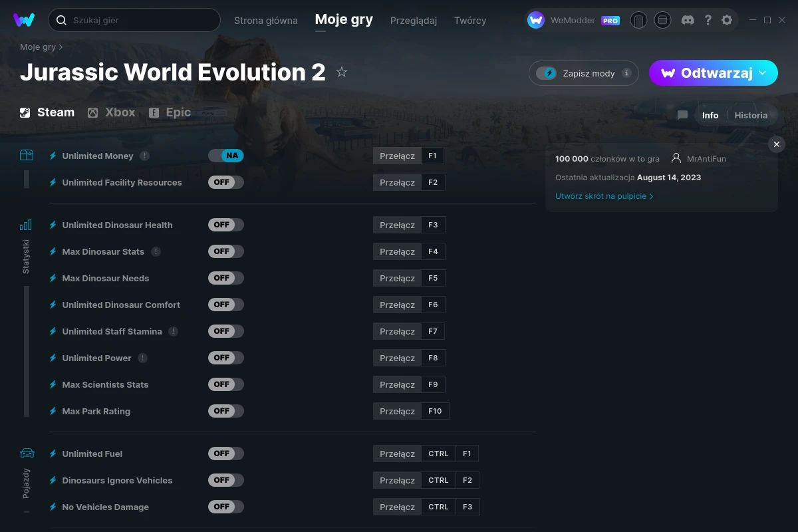Click info icon next to Unlimited Staff Stamina
Screen dimensions: 798x532
(173, 331)
